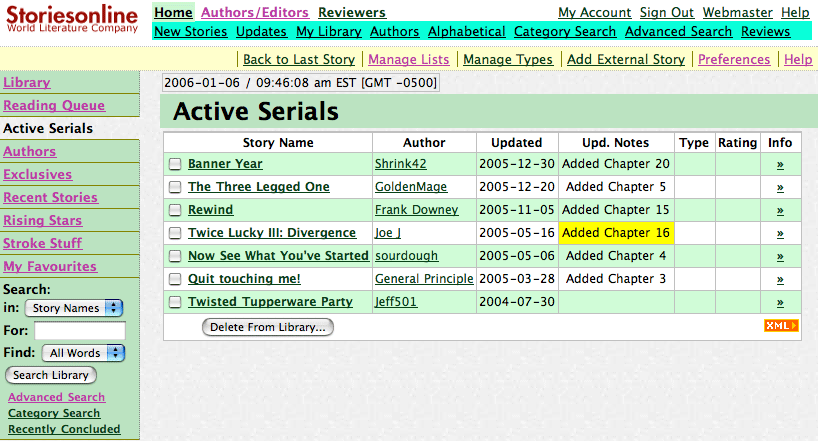
Task: Open Reviews in the navigation bar
Action: pos(765,31)
